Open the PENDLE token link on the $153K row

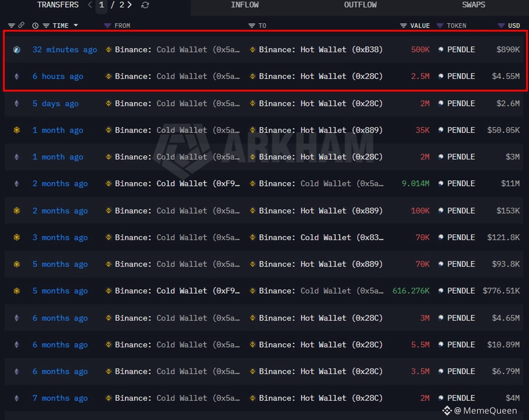pos(461,211)
